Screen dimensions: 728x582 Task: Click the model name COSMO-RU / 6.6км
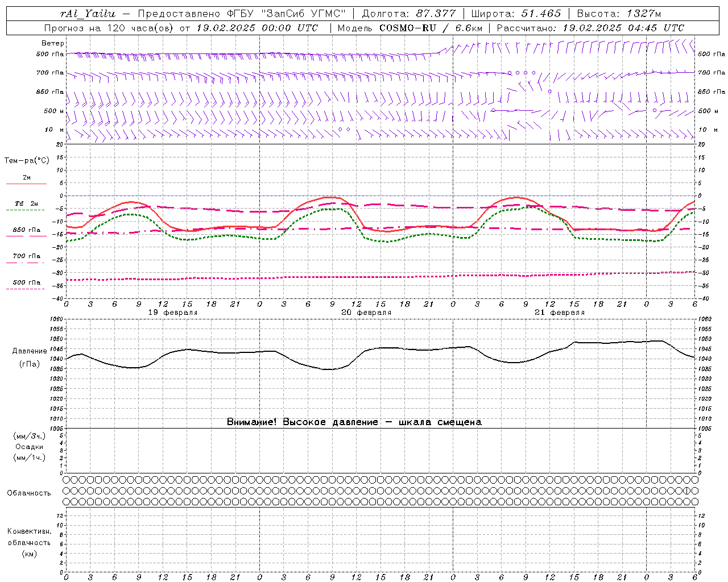431,28
